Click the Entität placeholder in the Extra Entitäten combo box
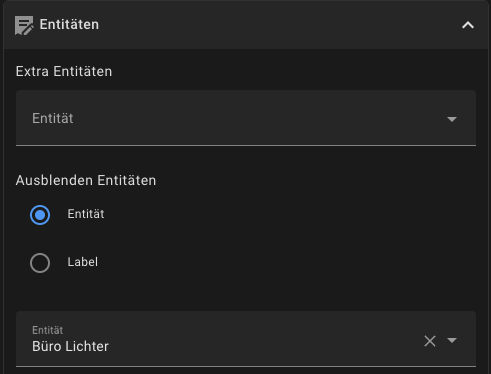The image size is (491, 374). 53,118
